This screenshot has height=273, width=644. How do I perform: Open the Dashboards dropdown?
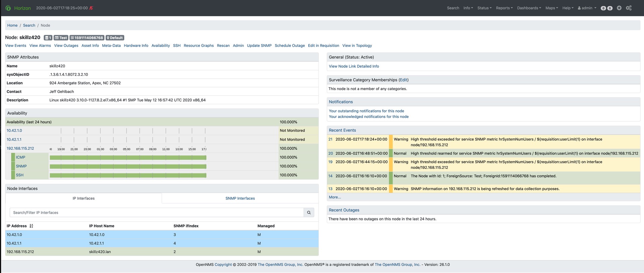529,8
